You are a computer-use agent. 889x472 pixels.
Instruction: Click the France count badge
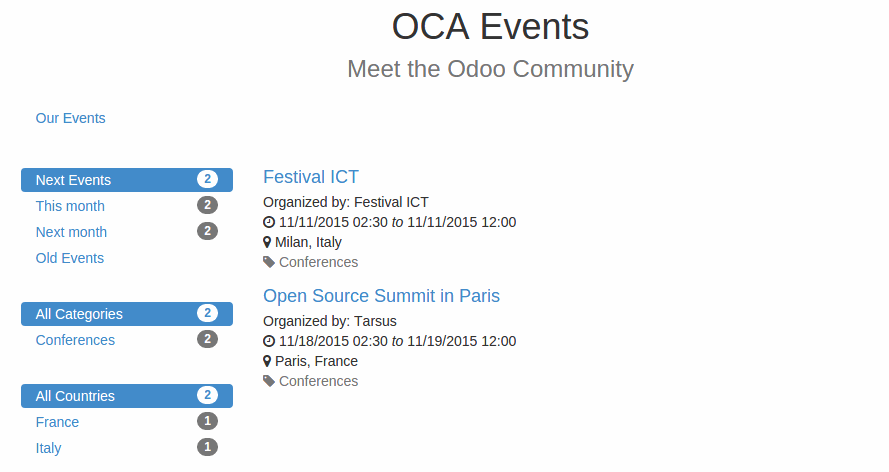pyautogui.click(x=207, y=422)
